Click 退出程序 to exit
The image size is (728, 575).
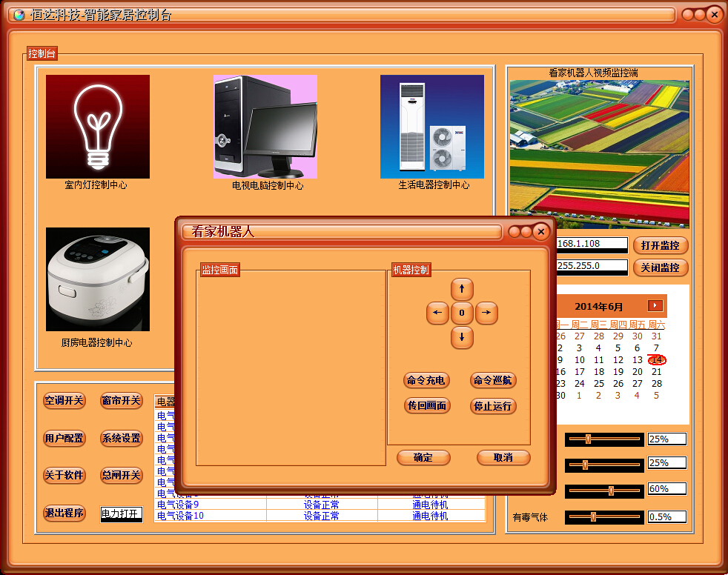[64, 513]
